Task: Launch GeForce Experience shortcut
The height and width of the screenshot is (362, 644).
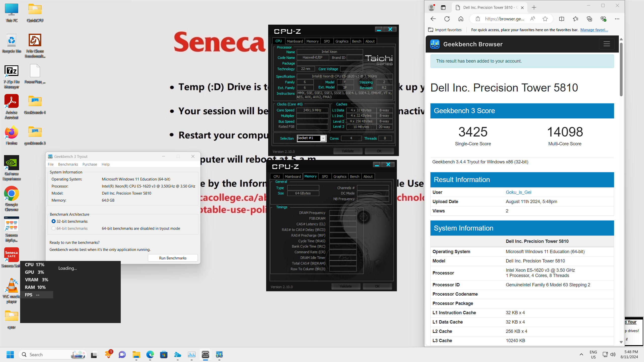Action: [12, 168]
